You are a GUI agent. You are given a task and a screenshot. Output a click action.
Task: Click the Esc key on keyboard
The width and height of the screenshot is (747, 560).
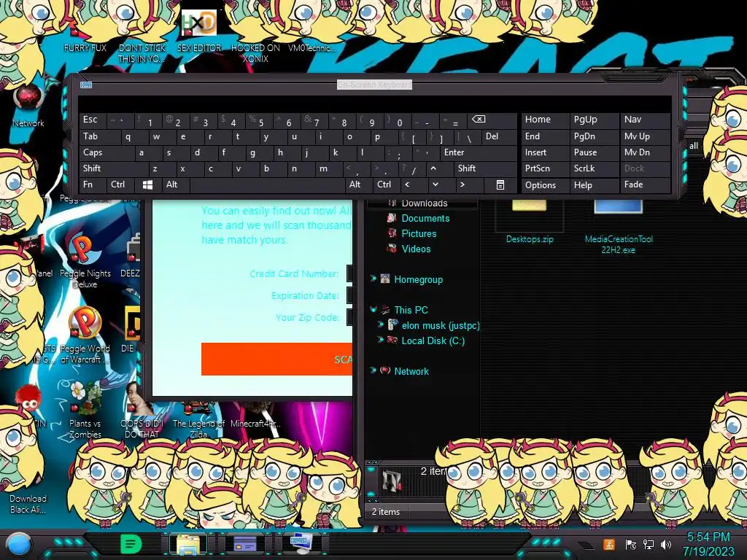93,120
